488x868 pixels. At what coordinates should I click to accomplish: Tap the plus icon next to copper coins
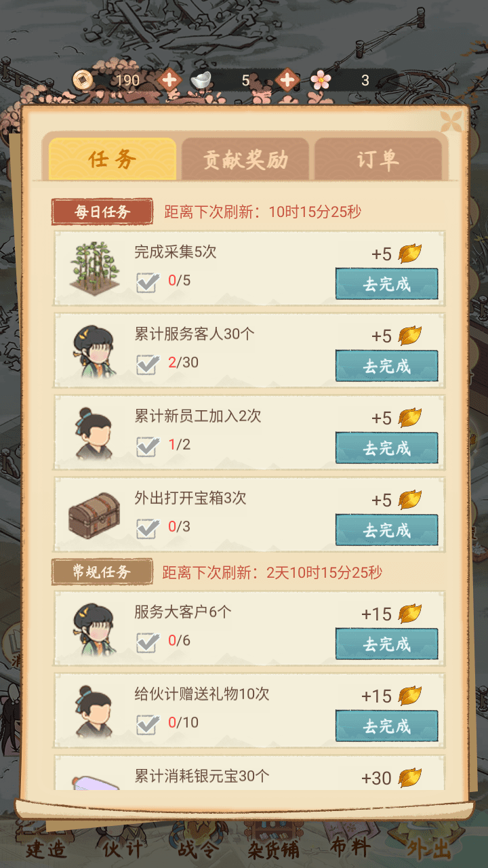[x=169, y=81]
